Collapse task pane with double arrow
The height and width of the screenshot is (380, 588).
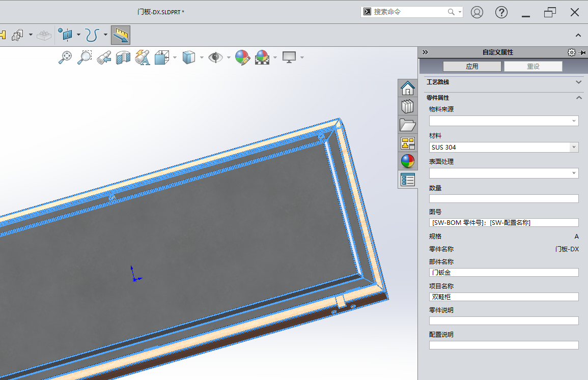pyautogui.click(x=425, y=52)
